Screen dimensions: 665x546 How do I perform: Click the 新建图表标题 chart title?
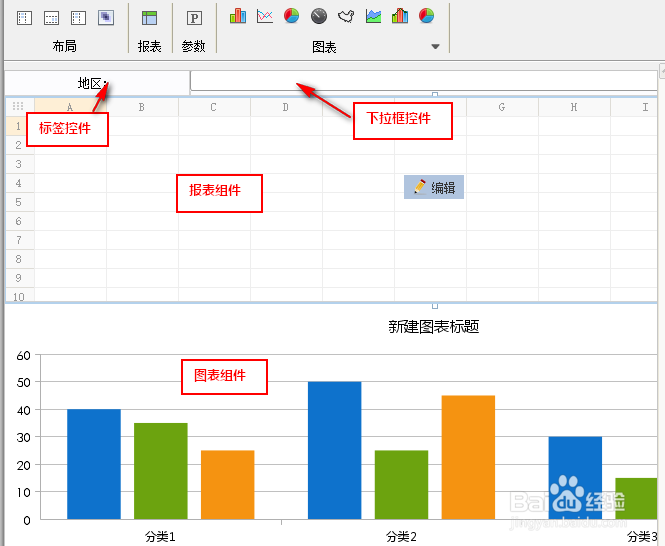[433, 327]
